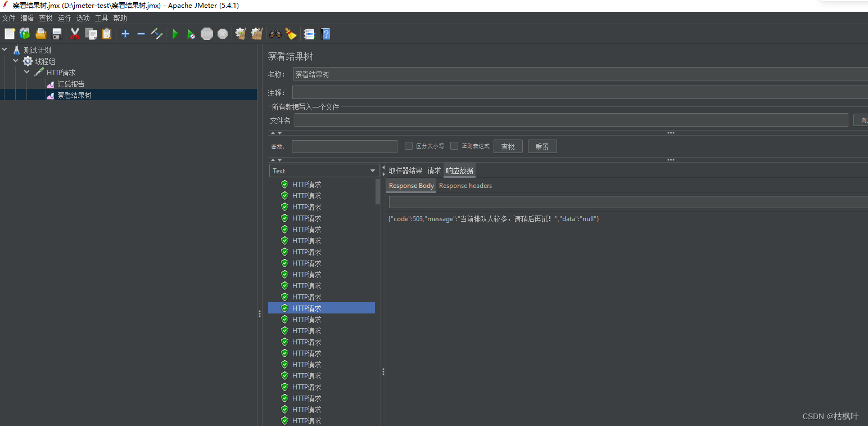Switch to the 取样器结果 tab
This screenshot has width=868, height=426.
tap(405, 171)
